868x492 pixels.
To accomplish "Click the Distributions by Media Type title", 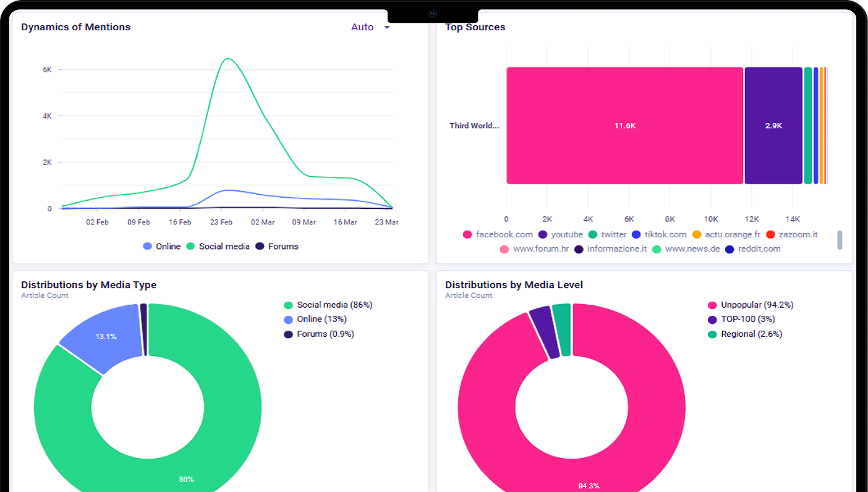I will coord(88,285).
